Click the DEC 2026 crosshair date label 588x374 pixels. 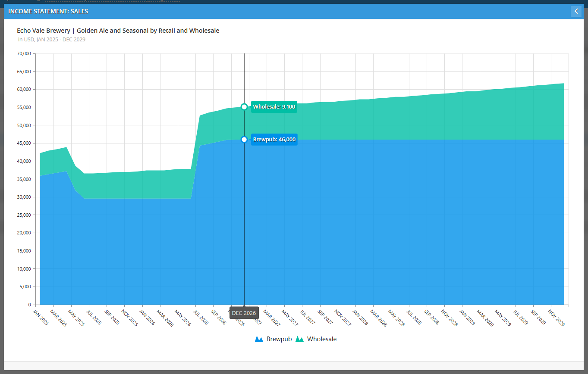pos(244,313)
